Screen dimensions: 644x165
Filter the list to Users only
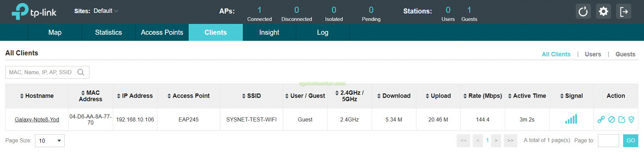coord(593,54)
